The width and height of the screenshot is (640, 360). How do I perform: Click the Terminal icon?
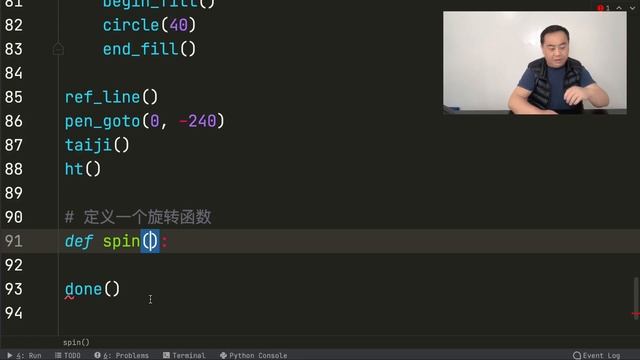click(x=166, y=355)
